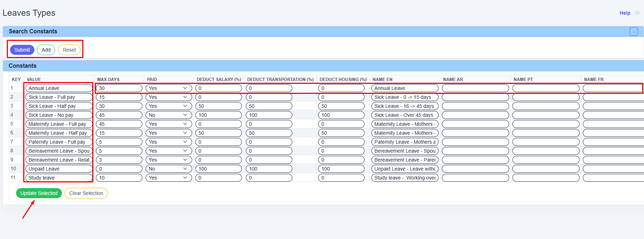Click the NAME EN column header
The width and height of the screenshot is (644, 239).
point(382,80)
